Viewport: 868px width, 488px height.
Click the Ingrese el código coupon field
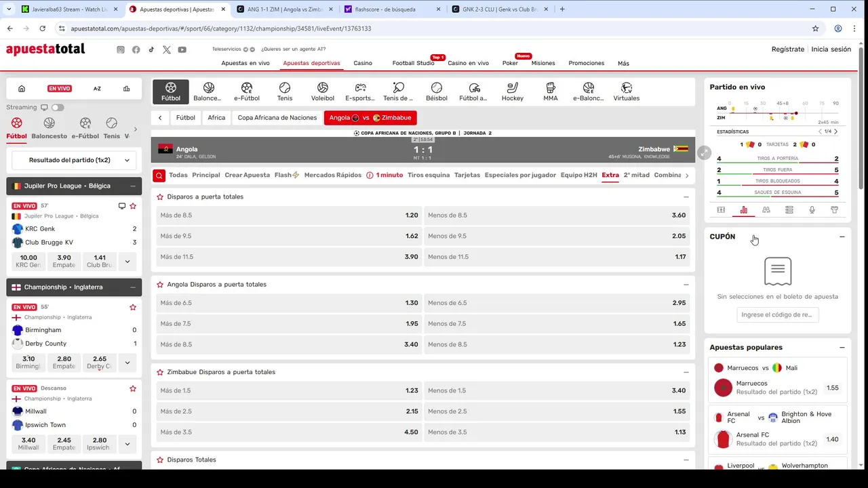point(778,315)
